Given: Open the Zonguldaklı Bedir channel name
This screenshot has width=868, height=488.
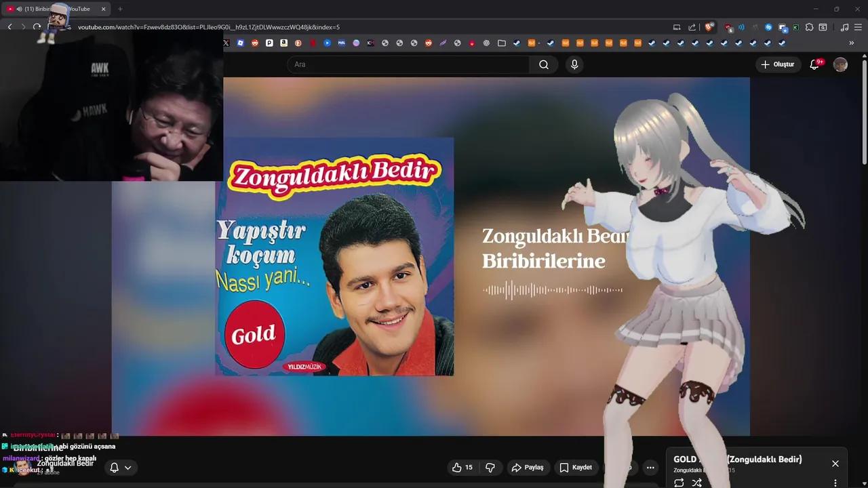Looking at the screenshot, I should click(65, 464).
